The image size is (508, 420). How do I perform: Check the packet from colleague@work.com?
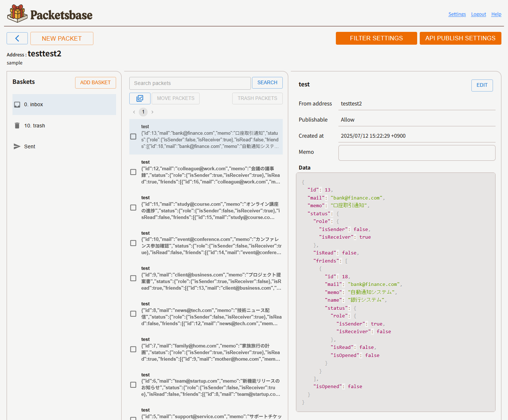click(x=133, y=172)
